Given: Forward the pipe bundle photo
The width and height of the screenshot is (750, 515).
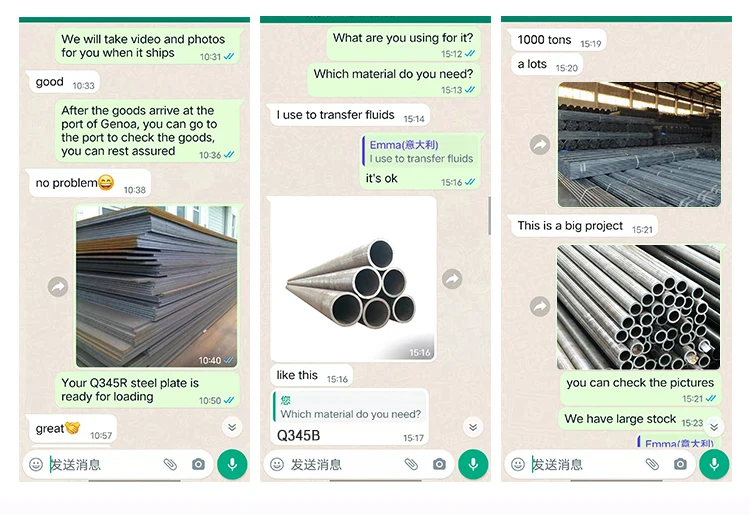Looking at the screenshot, I should pyautogui.click(x=540, y=307).
